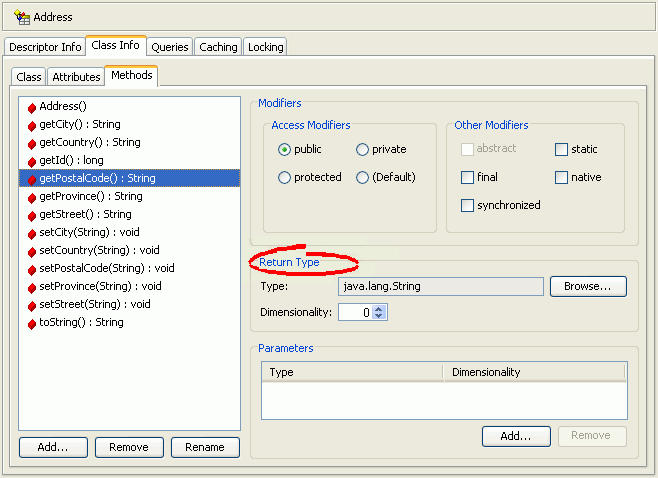This screenshot has width=658, height=478.
Task: Click the Type column header in Parameters
Action: pyautogui.click(x=352, y=372)
